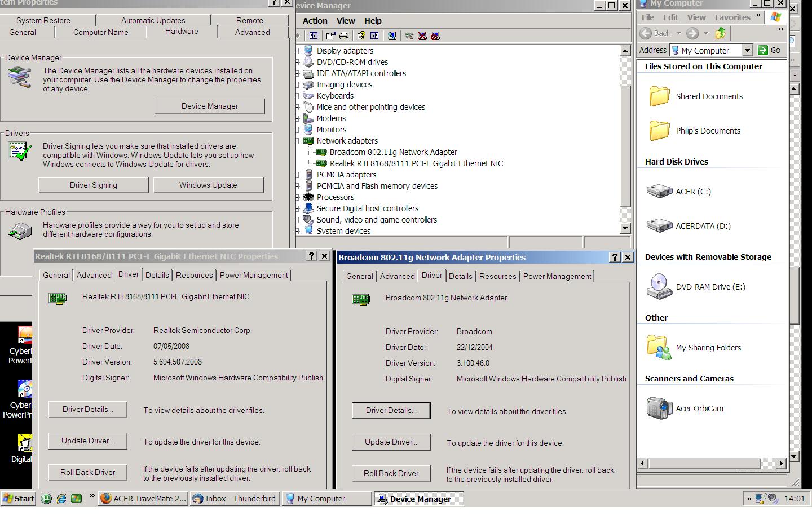Click the Print toolbar icon in Device Manager
The width and height of the screenshot is (812, 515).
click(x=343, y=35)
